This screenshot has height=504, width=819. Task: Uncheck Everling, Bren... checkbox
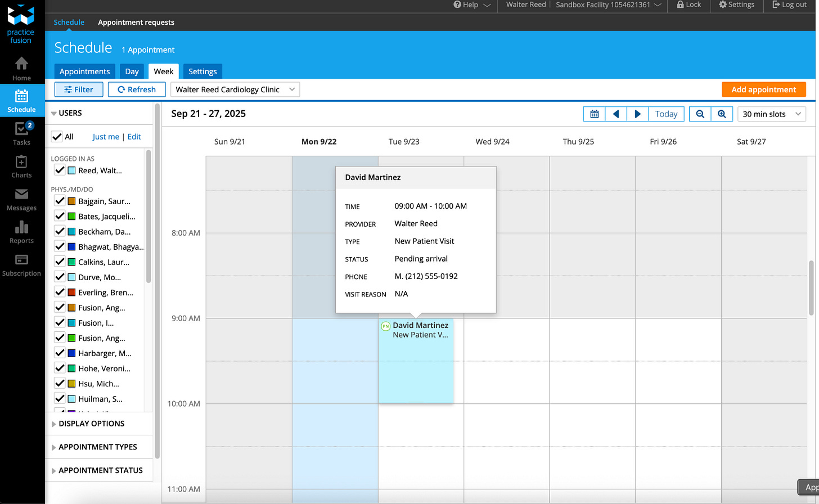coord(60,292)
